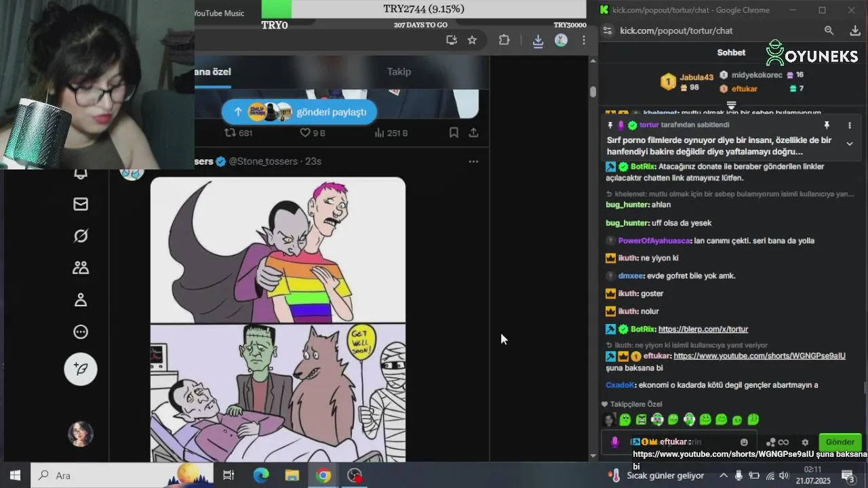868x488 pixels.
Task: Click install app icon in address bar
Action: tap(451, 40)
